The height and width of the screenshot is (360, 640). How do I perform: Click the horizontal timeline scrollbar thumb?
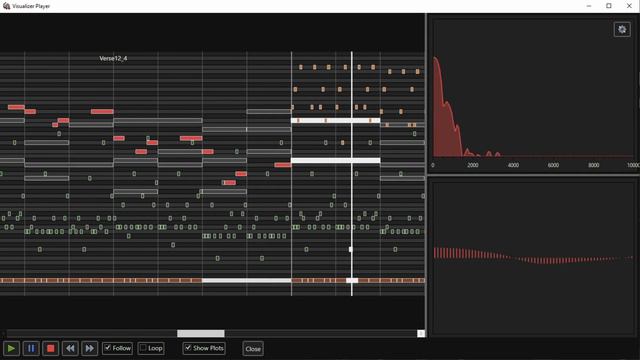click(x=201, y=333)
